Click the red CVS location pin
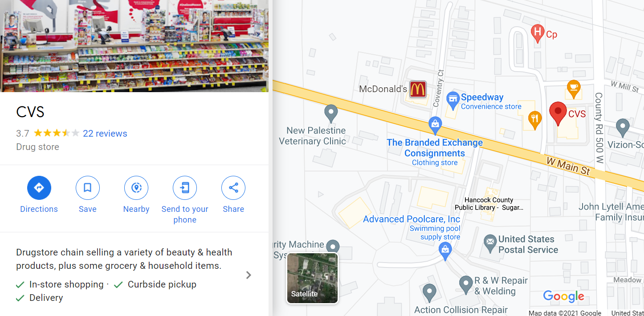This screenshot has height=316, width=644. (558, 113)
